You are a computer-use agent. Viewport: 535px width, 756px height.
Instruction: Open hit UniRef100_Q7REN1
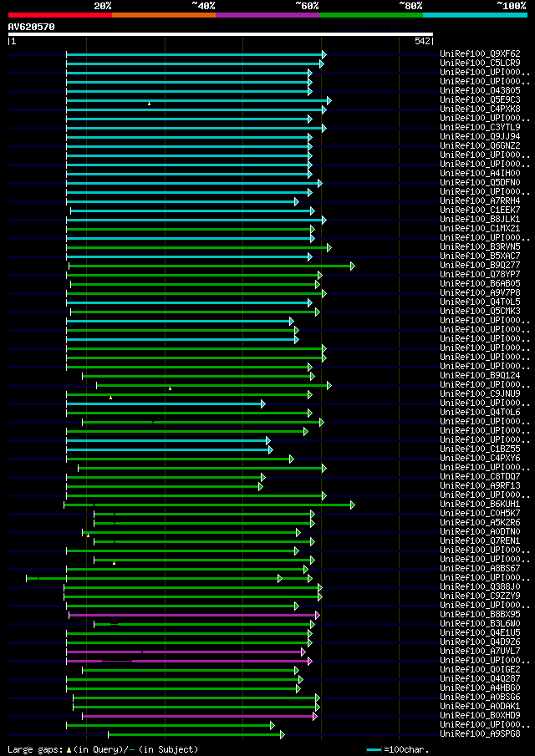(x=480, y=540)
